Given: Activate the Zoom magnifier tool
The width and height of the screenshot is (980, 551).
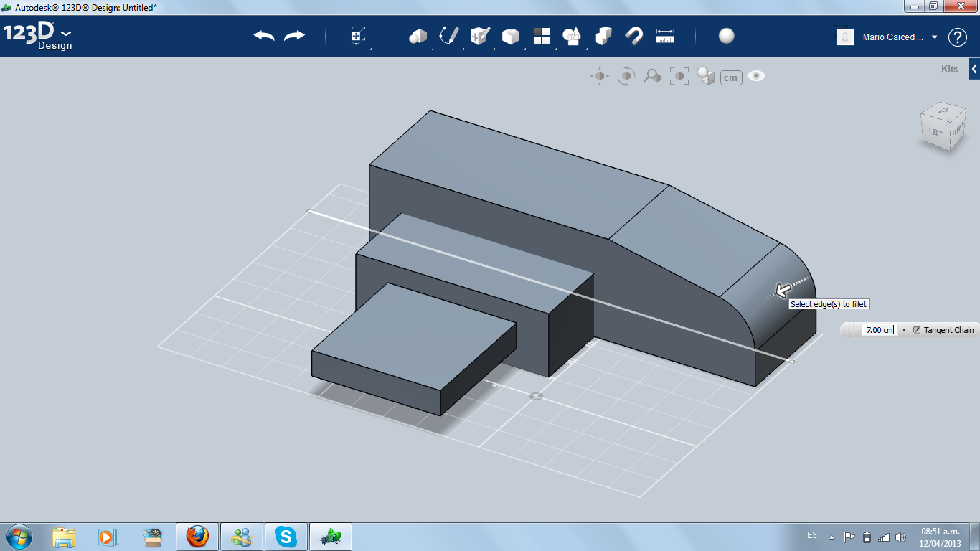Looking at the screenshot, I should click(x=652, y=76).
